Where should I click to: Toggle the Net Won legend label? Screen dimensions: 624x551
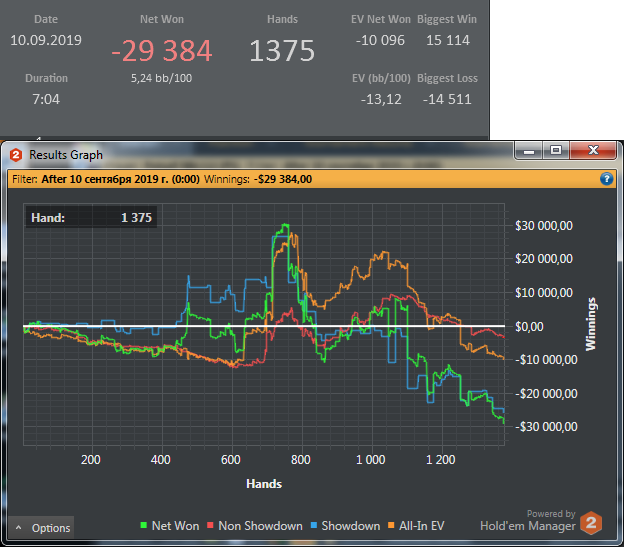tap(176, 526)
